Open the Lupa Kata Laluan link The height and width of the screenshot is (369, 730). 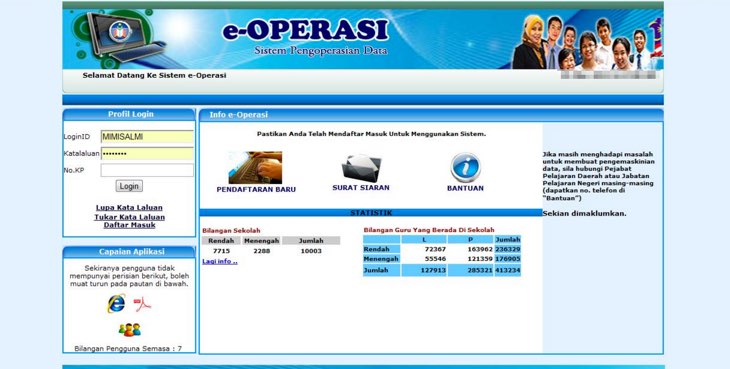coord(129,208)
